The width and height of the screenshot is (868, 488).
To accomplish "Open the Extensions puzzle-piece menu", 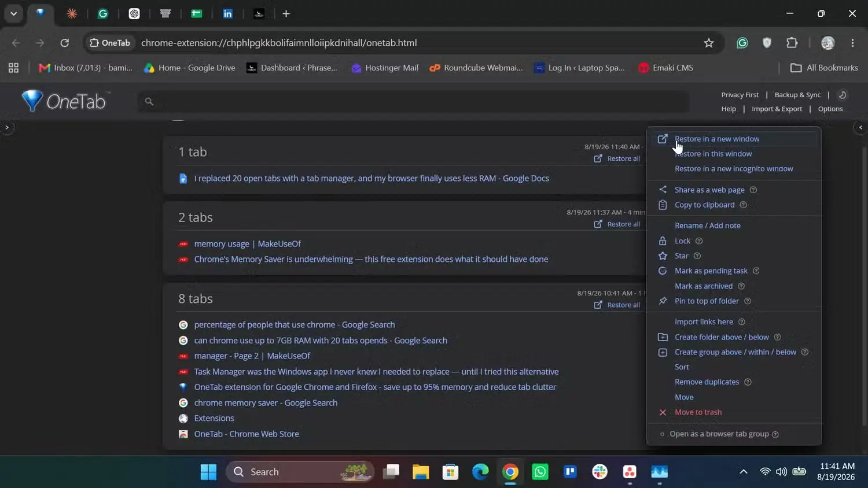I will point(792,43).
